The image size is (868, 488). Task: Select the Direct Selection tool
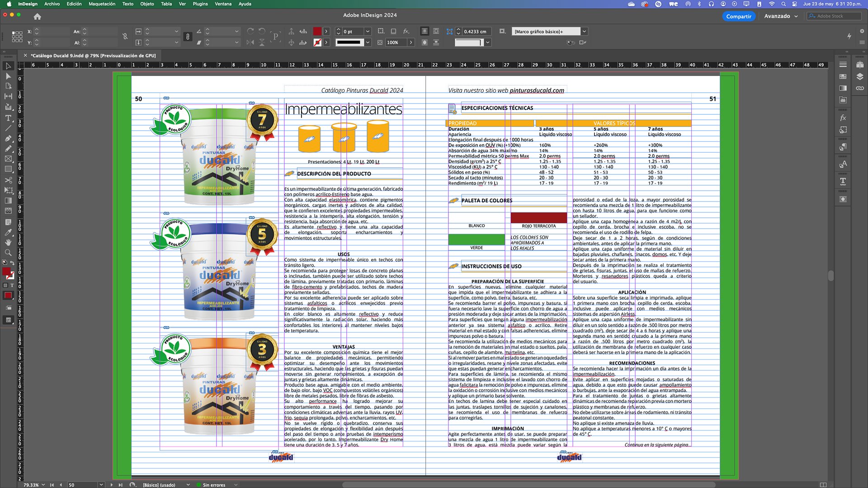point(8,76)
